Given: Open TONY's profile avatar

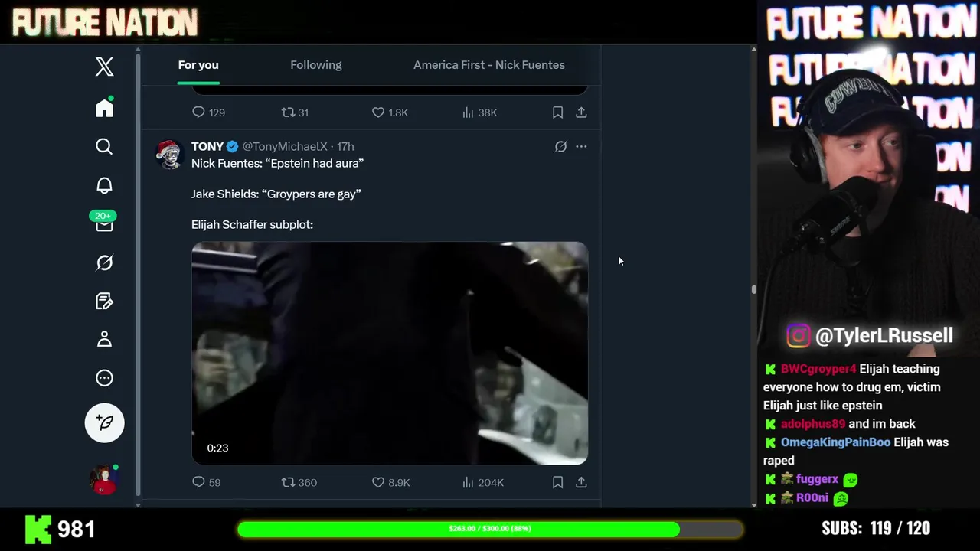Looking at the screenshot, I should point(169,154).
